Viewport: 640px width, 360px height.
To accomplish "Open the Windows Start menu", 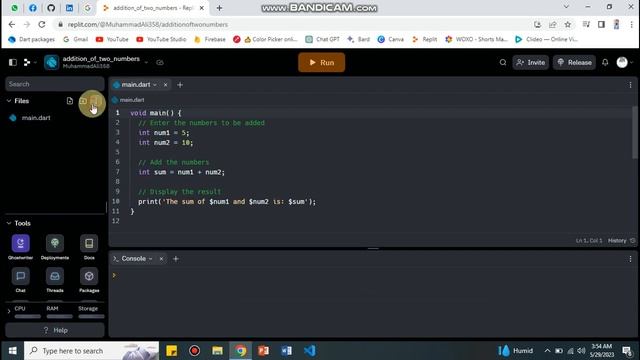I will click(13, 351).
